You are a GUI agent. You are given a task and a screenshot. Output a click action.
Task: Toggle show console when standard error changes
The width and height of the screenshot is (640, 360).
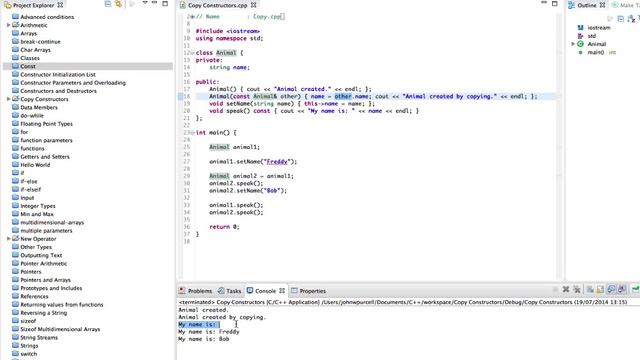click(622, 289)
